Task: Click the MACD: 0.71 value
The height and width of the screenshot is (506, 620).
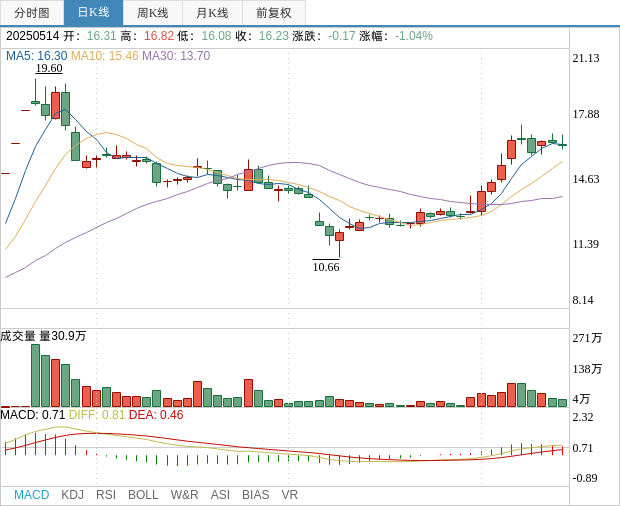Action: [x=32, y=415]
